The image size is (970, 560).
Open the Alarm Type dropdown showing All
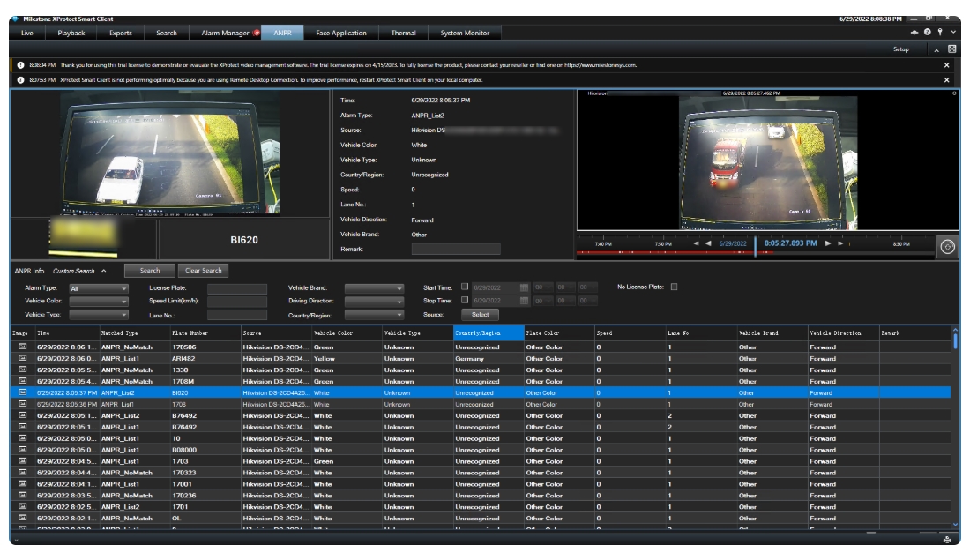(99, 289)
